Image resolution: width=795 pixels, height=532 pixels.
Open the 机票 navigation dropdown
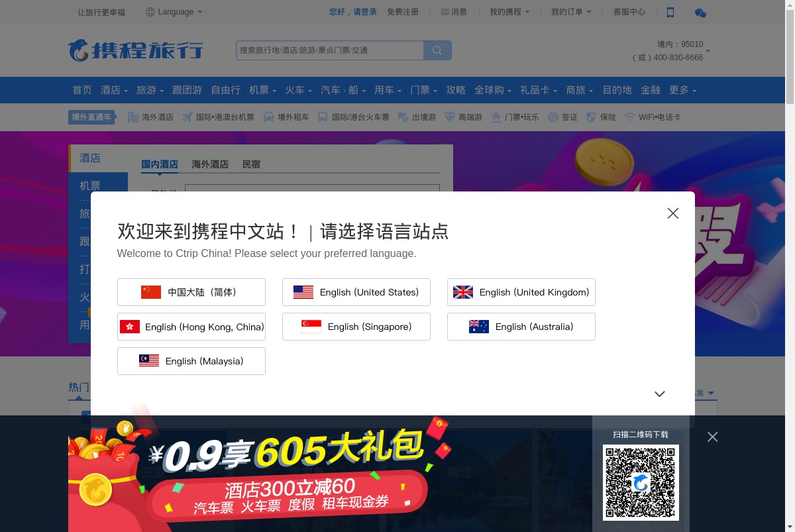(263, 90)
